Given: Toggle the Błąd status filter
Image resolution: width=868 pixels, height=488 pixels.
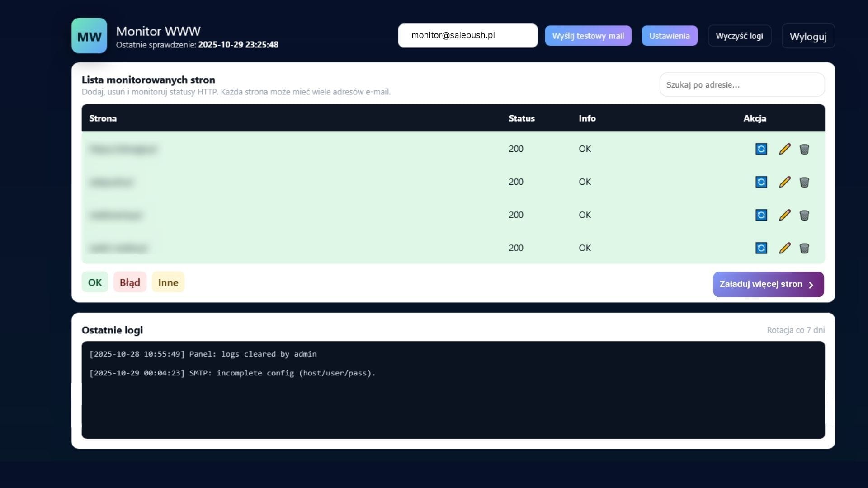Looking at the screenshot, I should pos(130,282).
